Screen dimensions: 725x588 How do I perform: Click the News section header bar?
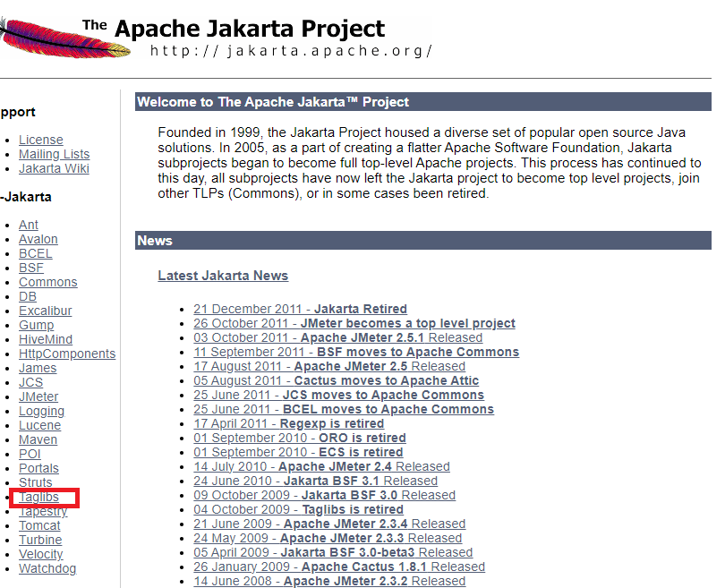click(x=423, y=241)
